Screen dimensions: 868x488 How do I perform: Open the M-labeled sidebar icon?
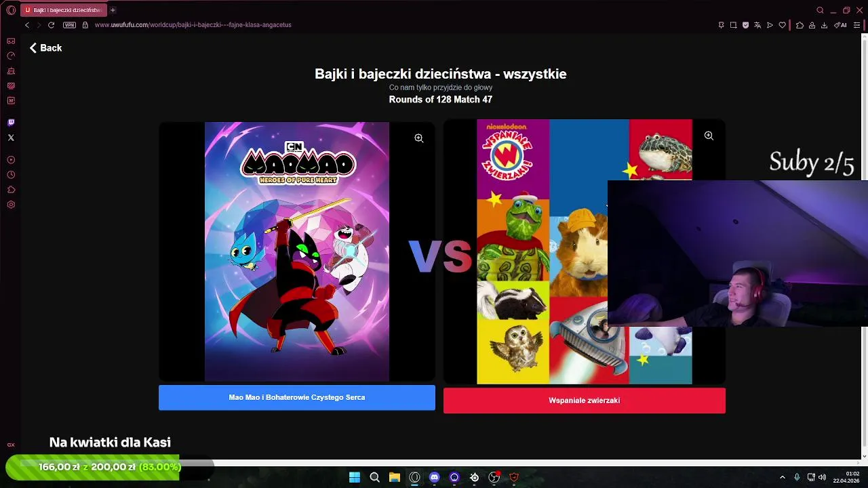point(11,100)
